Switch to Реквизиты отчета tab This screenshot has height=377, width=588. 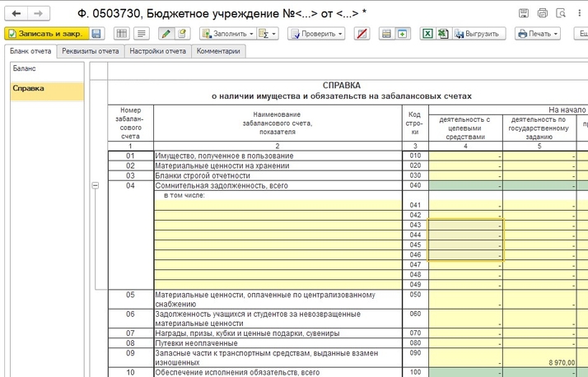90,51
